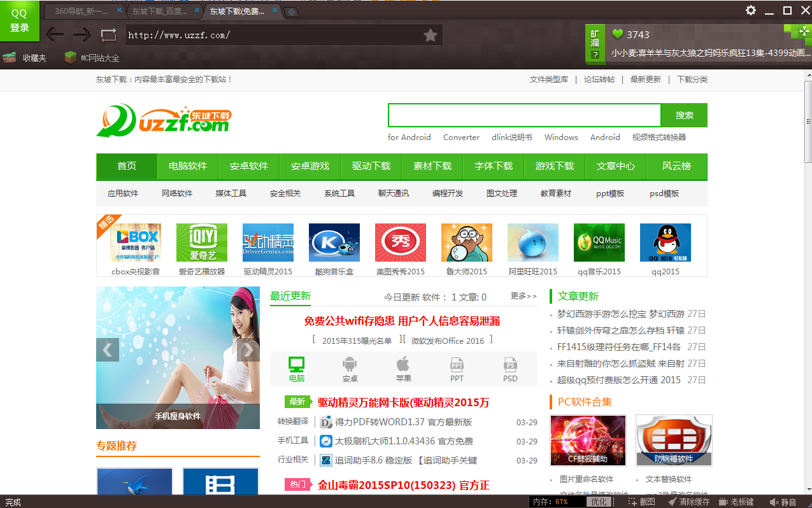Open 防病毒软件 thumbnail
Viewport: 812px width, 508px height.
(x=674, y=441)
